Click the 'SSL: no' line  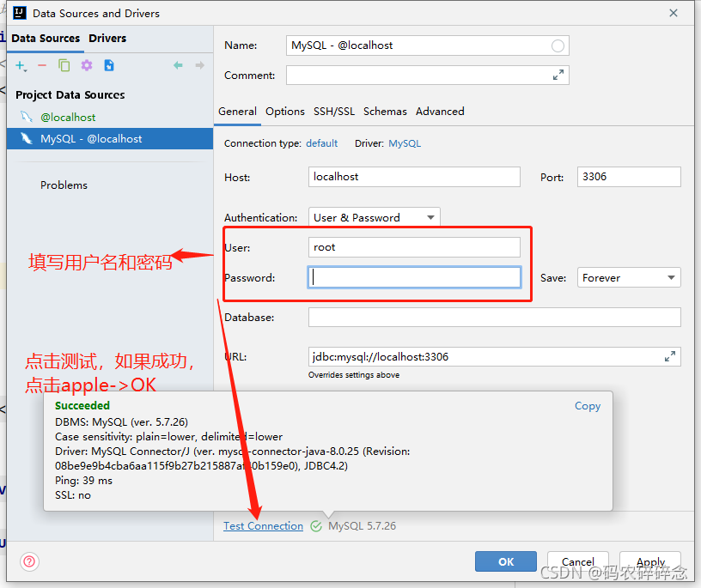pos(73,495)
